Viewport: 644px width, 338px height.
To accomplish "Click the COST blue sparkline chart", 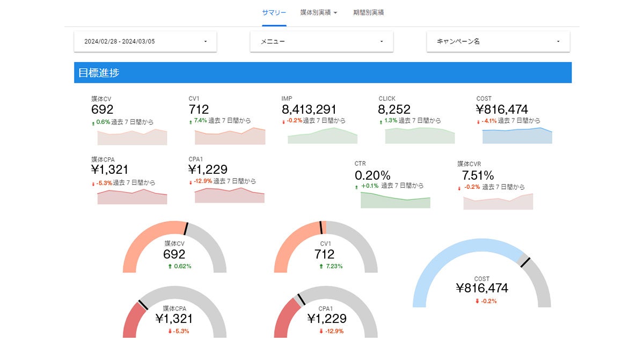I will [517, 135].
